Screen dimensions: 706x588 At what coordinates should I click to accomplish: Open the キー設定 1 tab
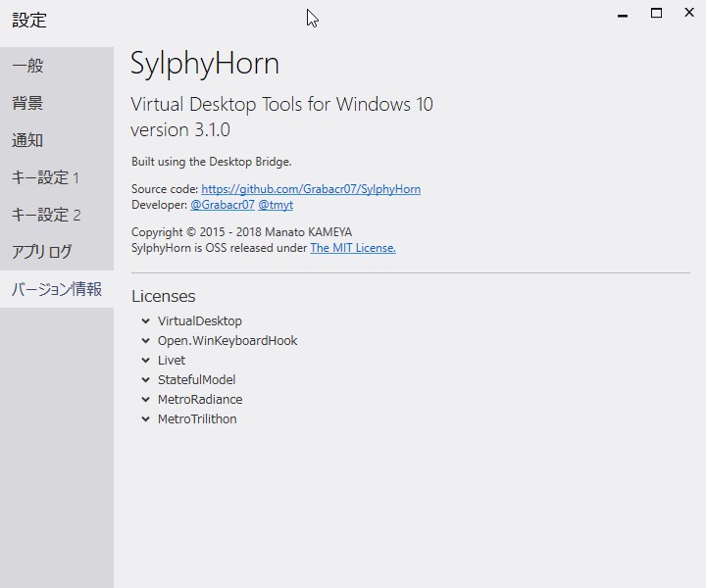pyautogui.click(x=57, y=177)
